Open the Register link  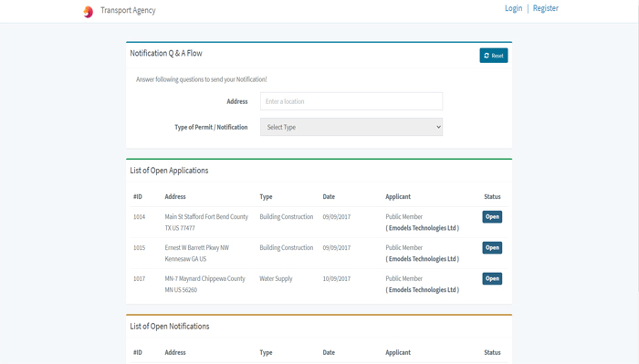point(545,8)
